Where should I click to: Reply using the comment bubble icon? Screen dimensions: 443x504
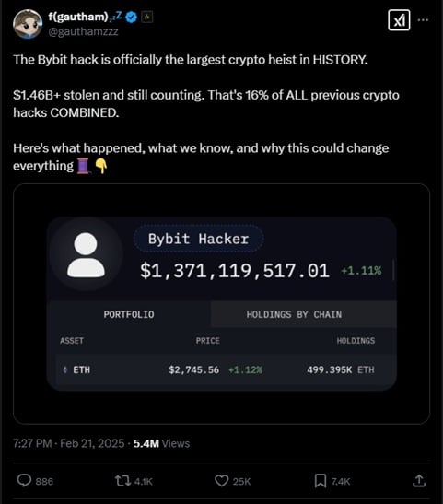[x=24, y=481]
